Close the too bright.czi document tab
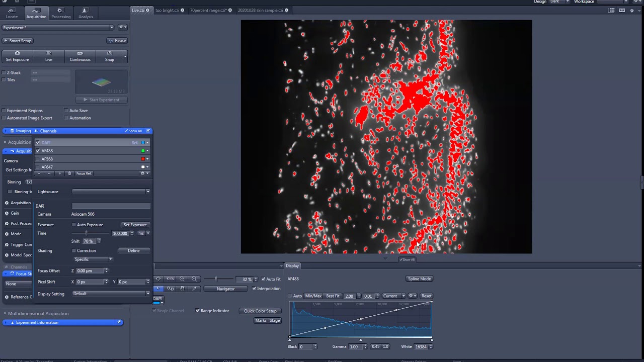This screenshot has width=644, height=362. click(182, 10)
